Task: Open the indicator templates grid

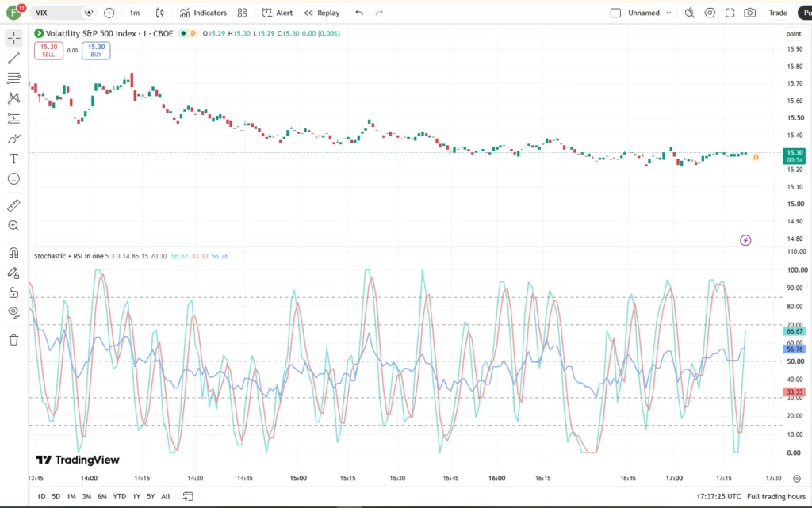Action: pos(242,13)
